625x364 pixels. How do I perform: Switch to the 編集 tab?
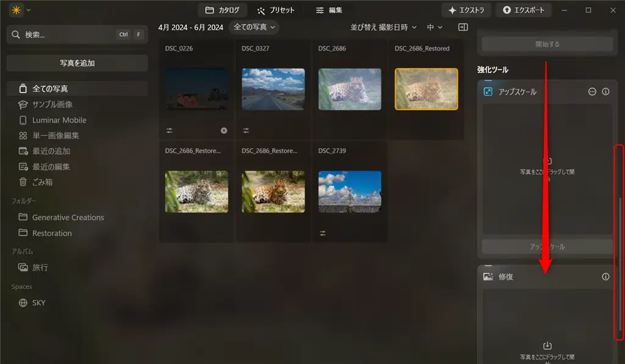point(330,10)
